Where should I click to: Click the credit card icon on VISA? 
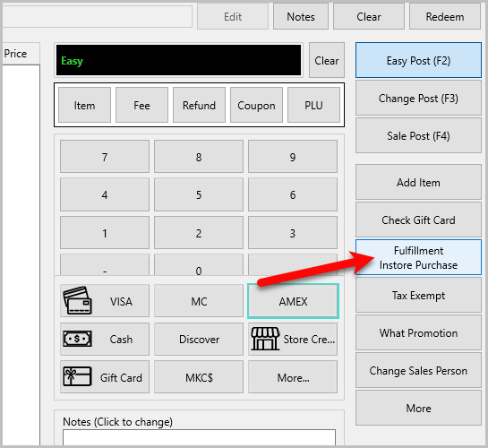(x=77, y=301)
